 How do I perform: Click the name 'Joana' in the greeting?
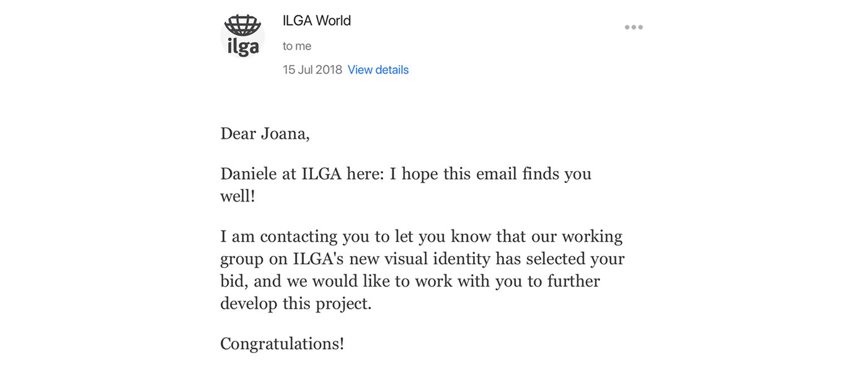coord(285,133)
